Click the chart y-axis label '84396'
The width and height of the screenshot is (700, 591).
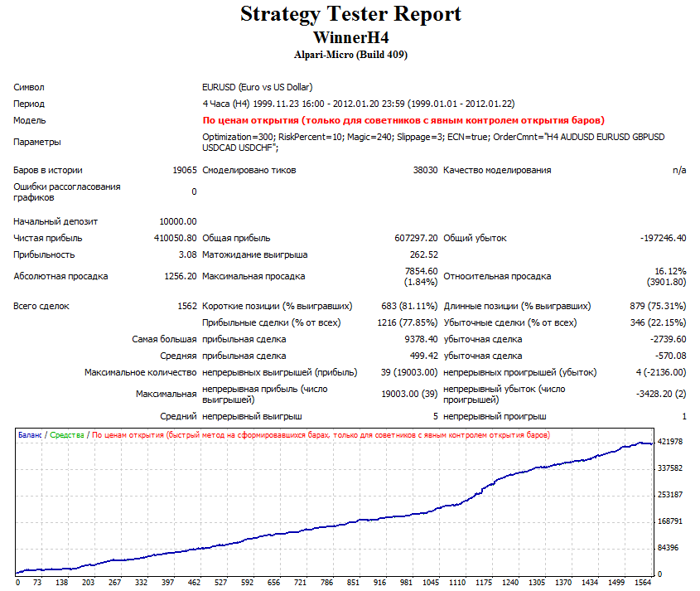(669, 548)
